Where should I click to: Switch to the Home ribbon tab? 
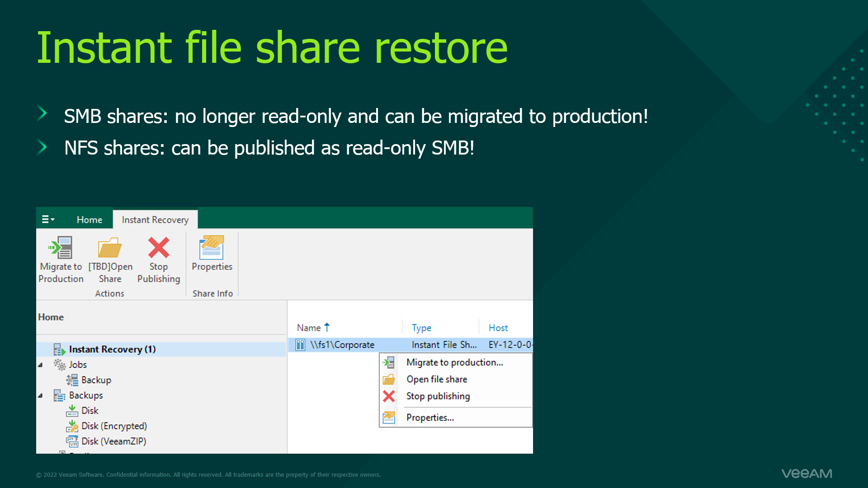click(90, 220)
